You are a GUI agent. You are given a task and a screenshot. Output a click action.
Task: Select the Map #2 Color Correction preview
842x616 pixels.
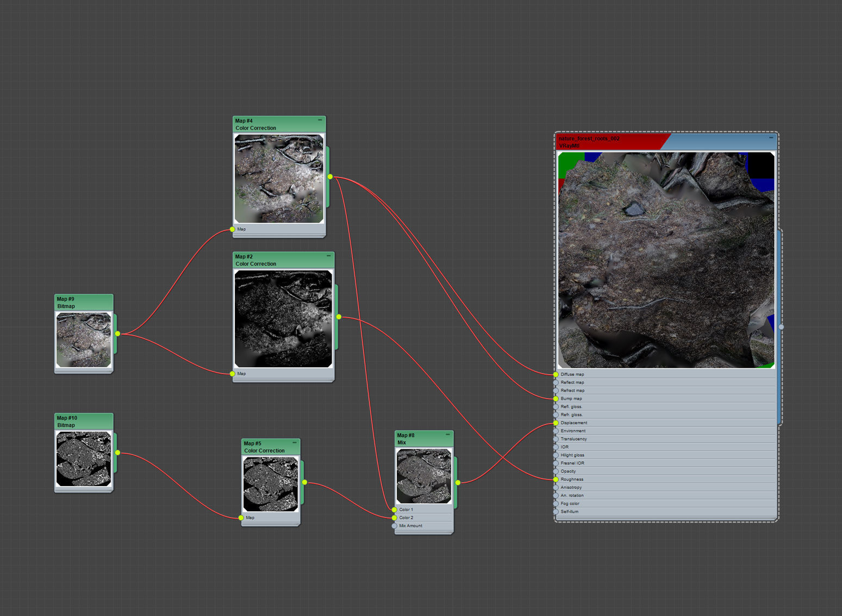pyautogui.click(x=283, y=319)
